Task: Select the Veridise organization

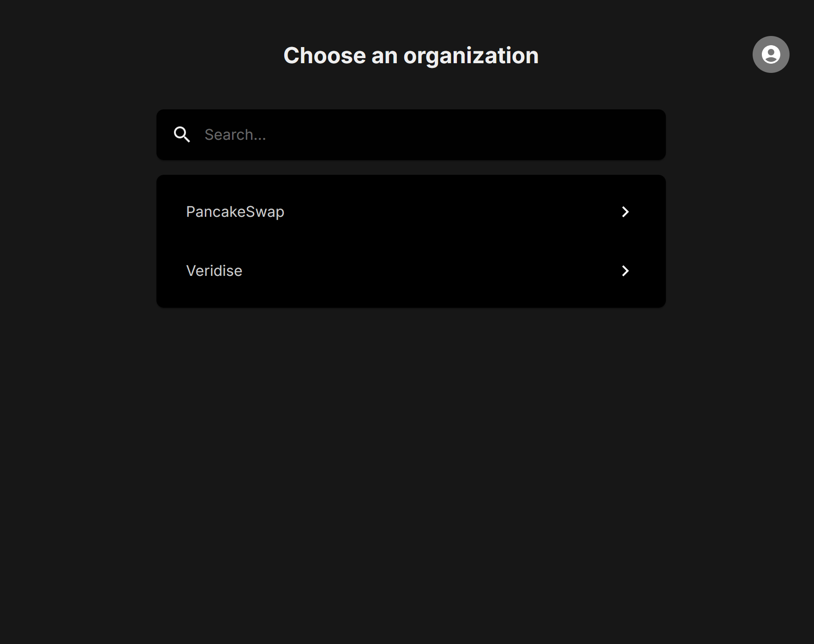Action: (411, 271)
